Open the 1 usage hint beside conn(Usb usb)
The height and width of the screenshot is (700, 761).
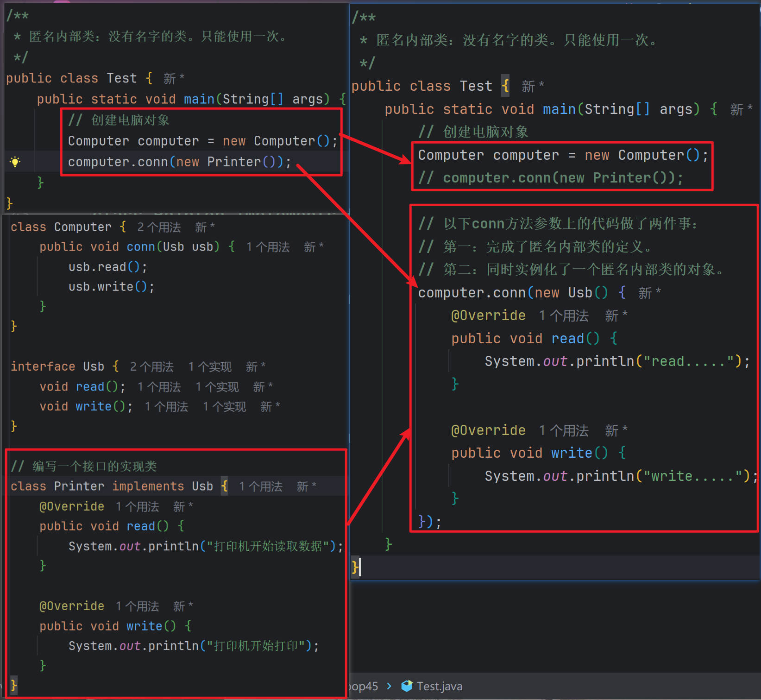268,247
